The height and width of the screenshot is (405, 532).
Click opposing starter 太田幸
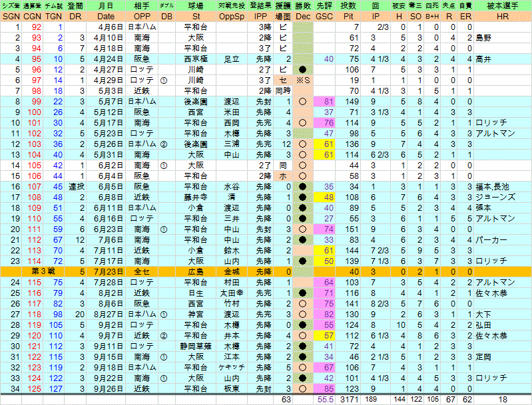(232, 293)
